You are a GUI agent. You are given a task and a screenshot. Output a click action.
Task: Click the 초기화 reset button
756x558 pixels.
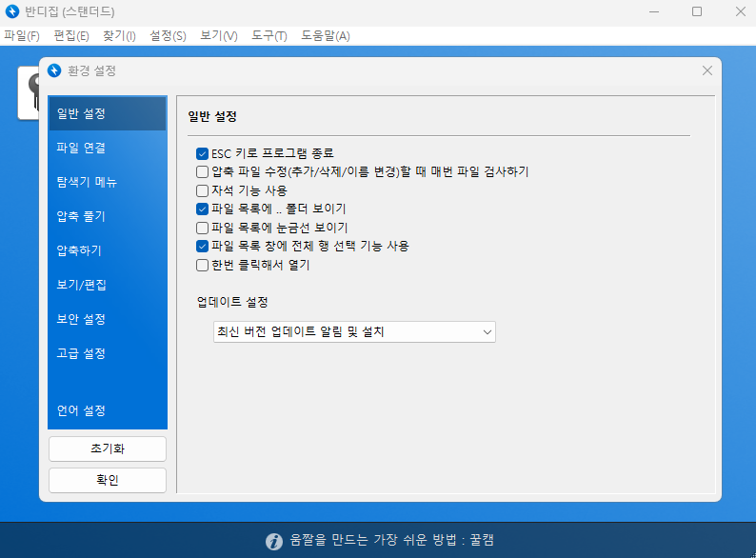pyautogui.click(x=108, y=449)
